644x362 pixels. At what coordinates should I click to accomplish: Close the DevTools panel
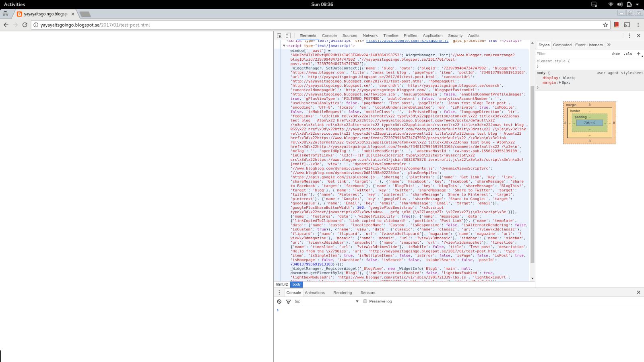pos(638,35)
